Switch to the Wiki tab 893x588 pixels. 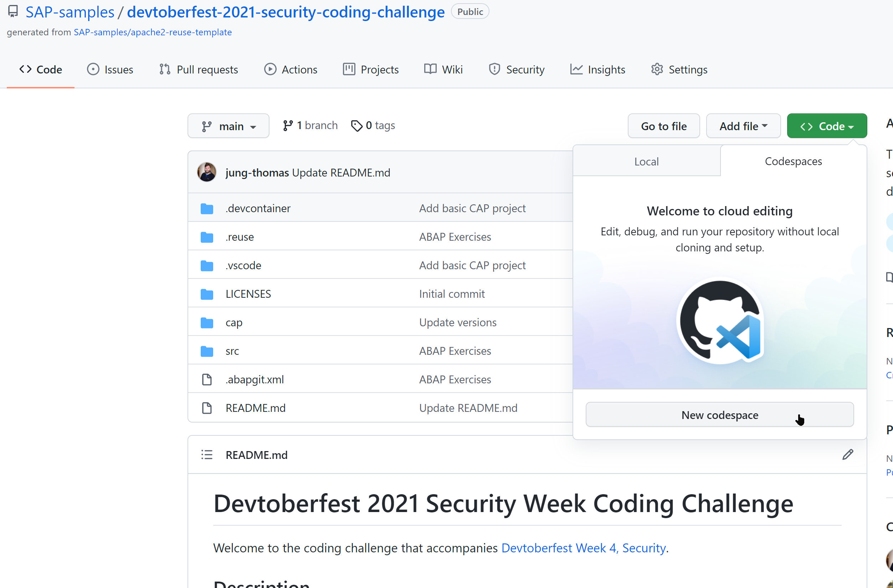pos(443,70)
